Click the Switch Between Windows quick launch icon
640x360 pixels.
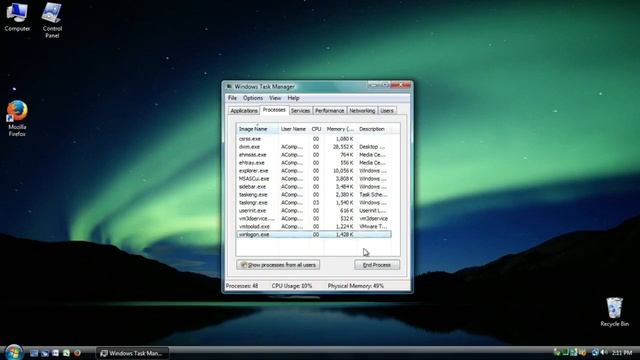click(45, 353)
